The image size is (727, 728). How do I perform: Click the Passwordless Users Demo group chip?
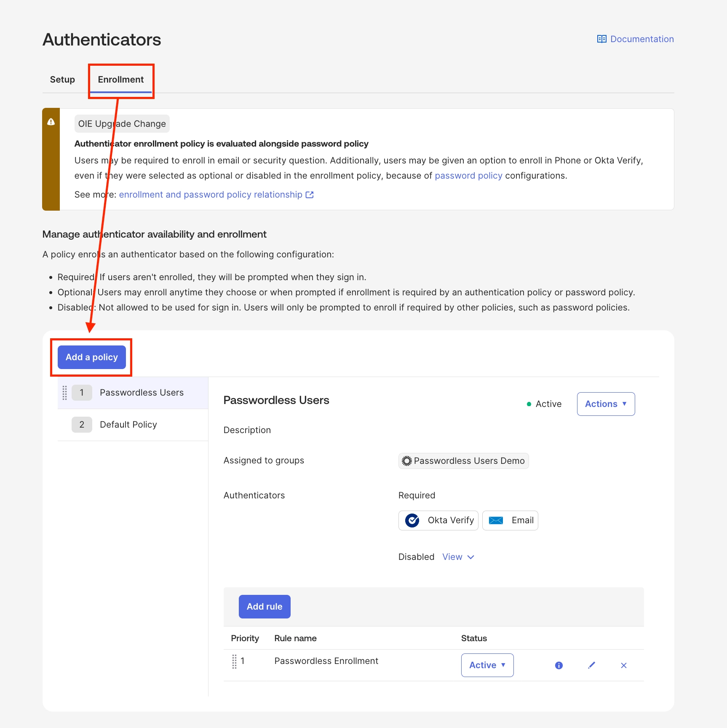[x=463, y=461]
